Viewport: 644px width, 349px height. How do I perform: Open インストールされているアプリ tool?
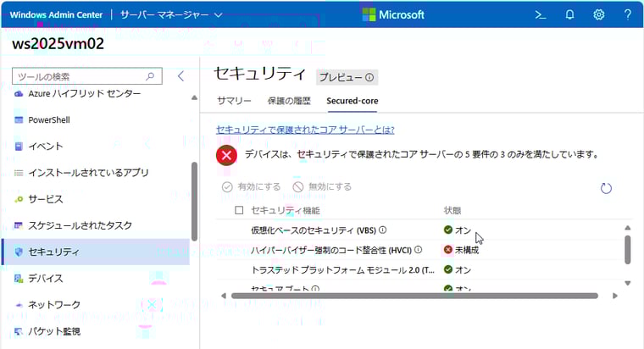(88, 173)
